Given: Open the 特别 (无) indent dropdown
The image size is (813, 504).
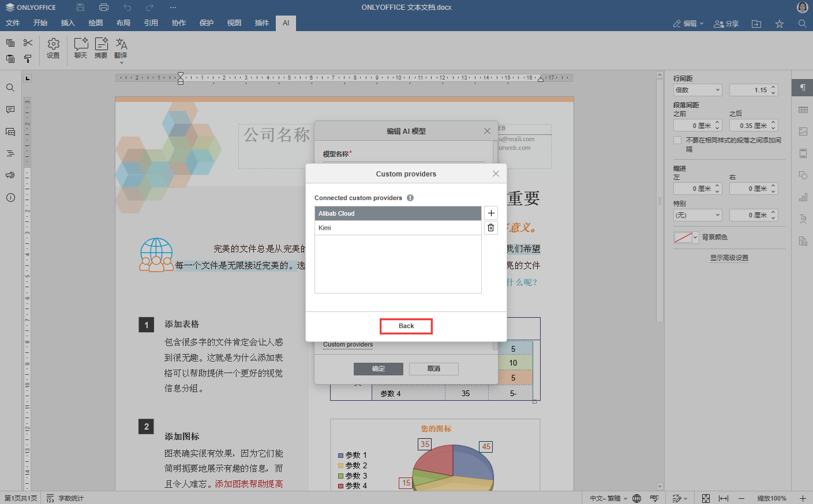Looking at the screenshot, I should [698, 215].
